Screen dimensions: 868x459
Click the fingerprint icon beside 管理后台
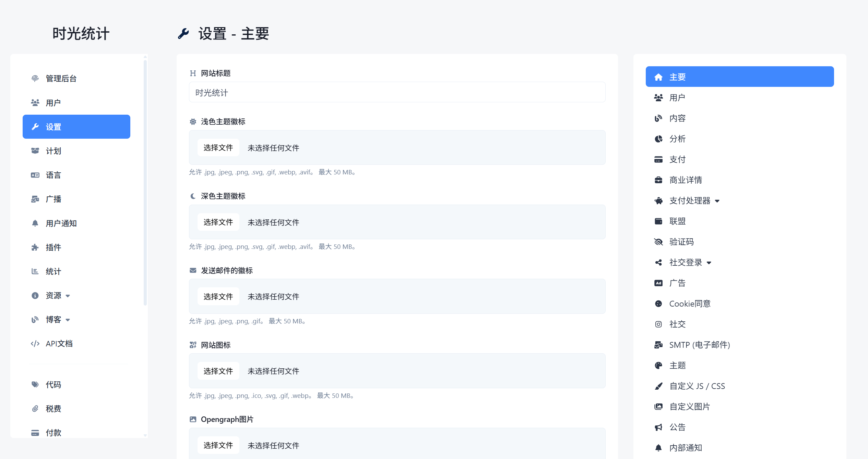click(x=35, y=79)
